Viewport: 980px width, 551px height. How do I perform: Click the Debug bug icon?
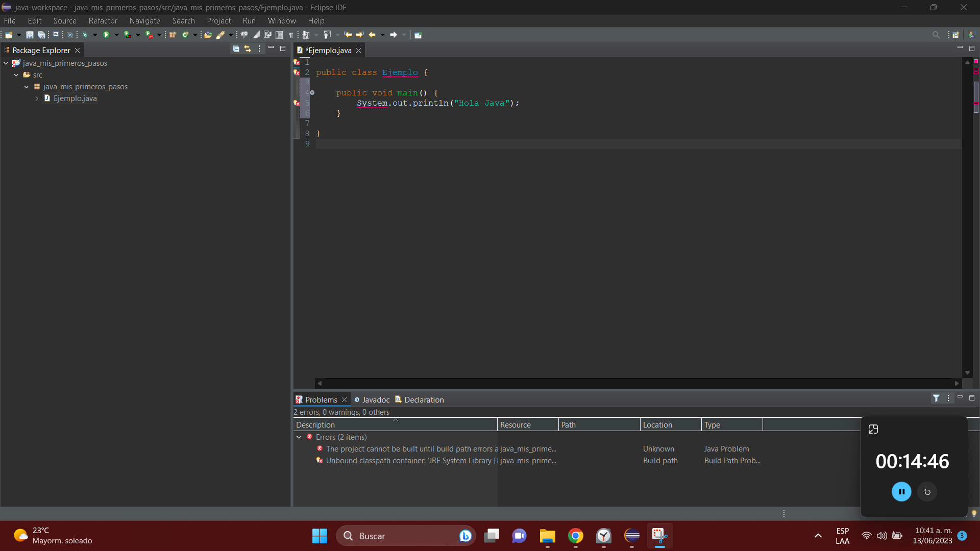(x=85, y=35)
